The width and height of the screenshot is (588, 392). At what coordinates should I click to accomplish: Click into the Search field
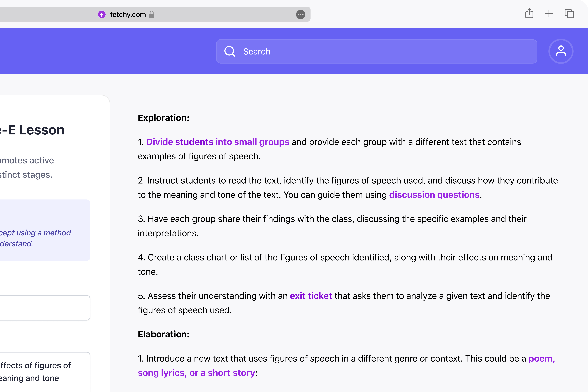click(375, 51)
